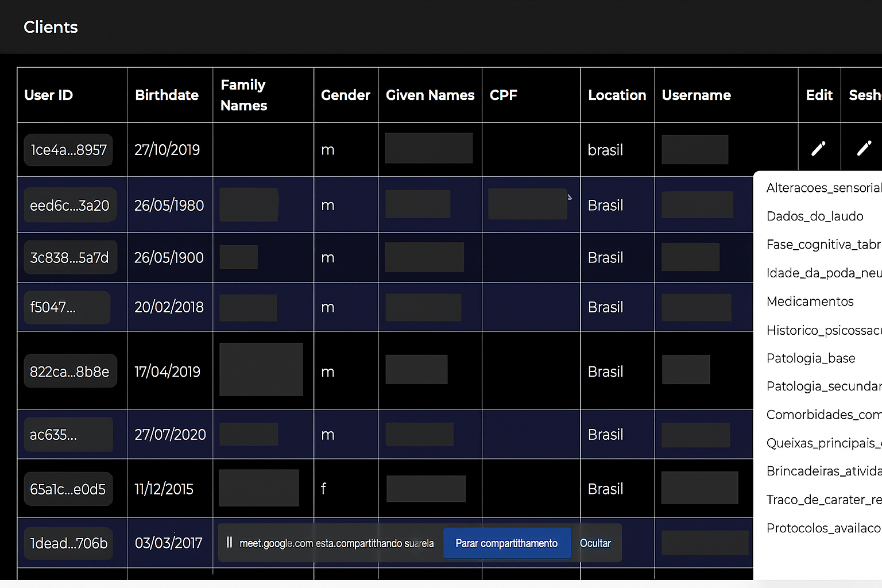882x588 pixels.
Task: Click the birthdate cell 26/05/1900
Action: coord(169,258)
